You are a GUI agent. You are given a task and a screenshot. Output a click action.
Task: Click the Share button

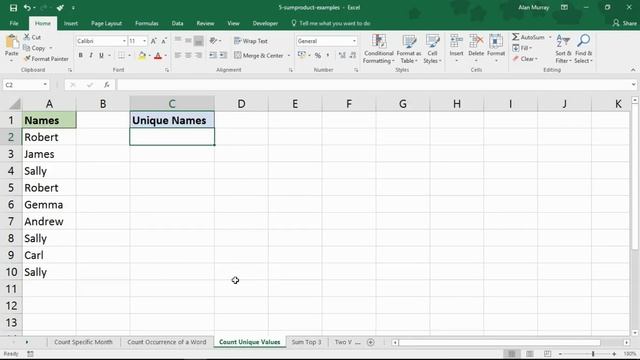(x=624, y=23)
